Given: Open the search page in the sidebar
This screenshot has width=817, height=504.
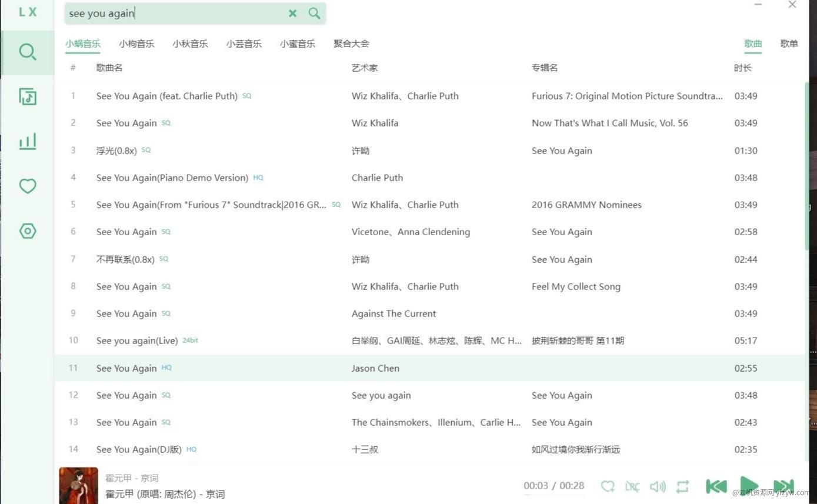Looking at the screenshot, I should click(x=27, y=52).
